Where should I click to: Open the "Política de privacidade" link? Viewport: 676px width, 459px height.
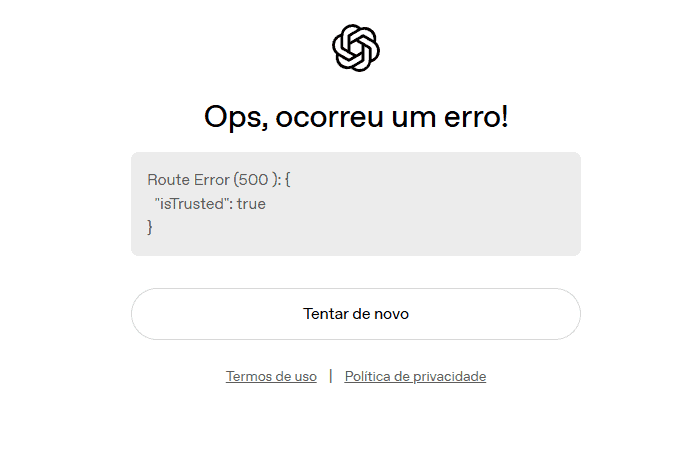415,377
